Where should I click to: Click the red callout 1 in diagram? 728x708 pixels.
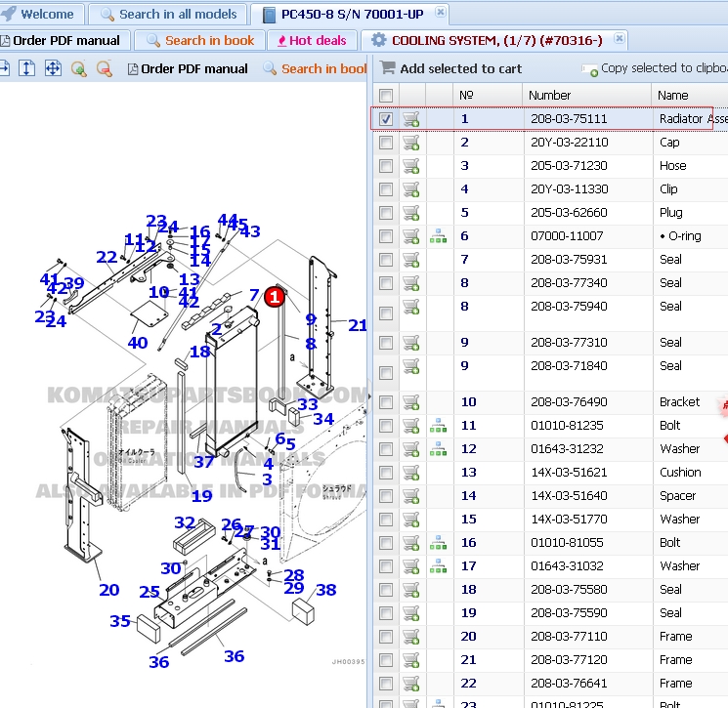coord(275,297)
